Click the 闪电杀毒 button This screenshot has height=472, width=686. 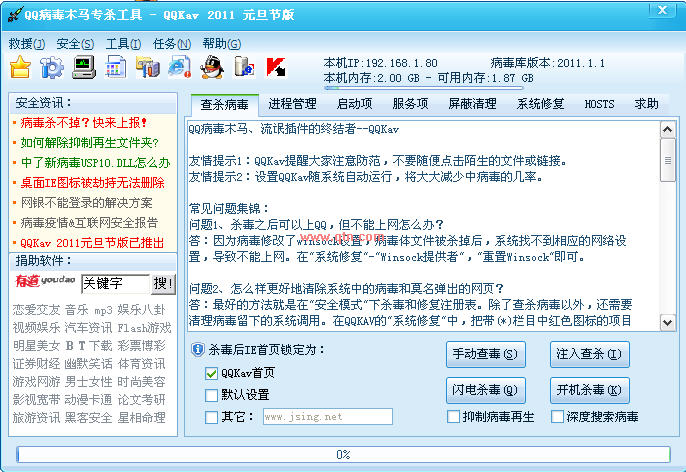tap(486, 390)
